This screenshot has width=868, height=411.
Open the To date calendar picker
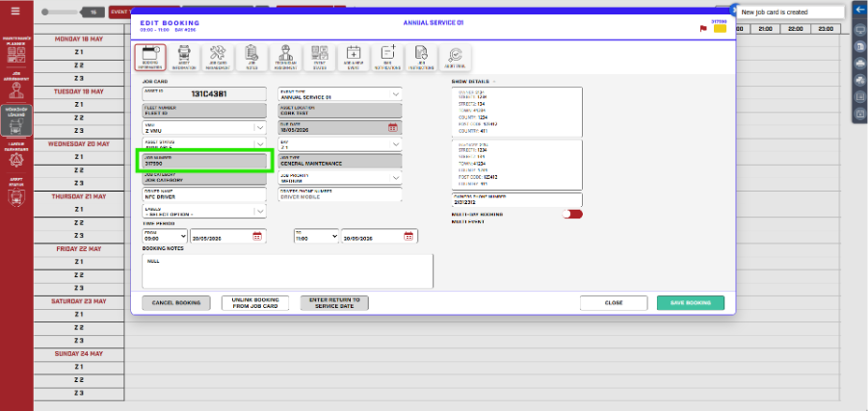click(408, 236)
